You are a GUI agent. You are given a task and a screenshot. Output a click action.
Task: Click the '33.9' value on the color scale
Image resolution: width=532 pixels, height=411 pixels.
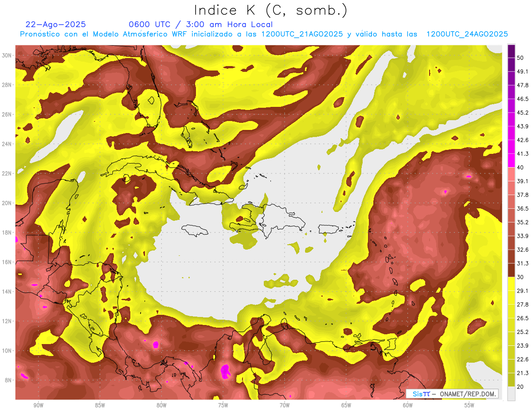522,236
